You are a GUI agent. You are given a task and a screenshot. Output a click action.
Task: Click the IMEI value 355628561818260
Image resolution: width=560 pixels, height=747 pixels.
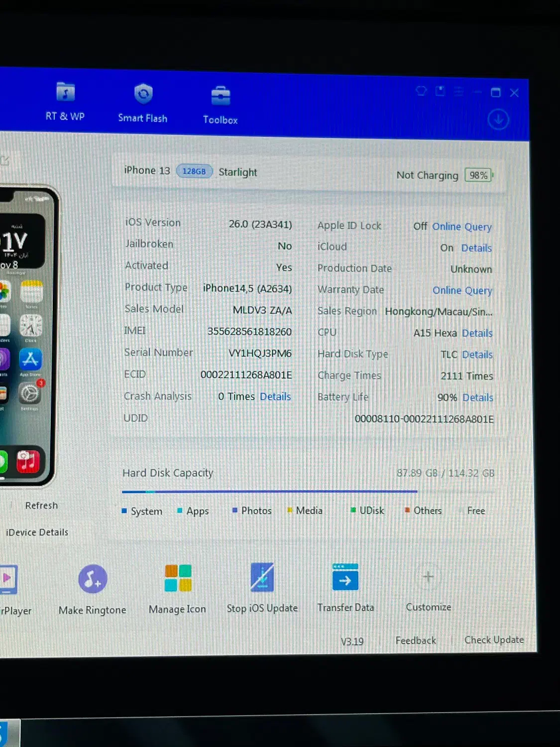click(249, 332)
